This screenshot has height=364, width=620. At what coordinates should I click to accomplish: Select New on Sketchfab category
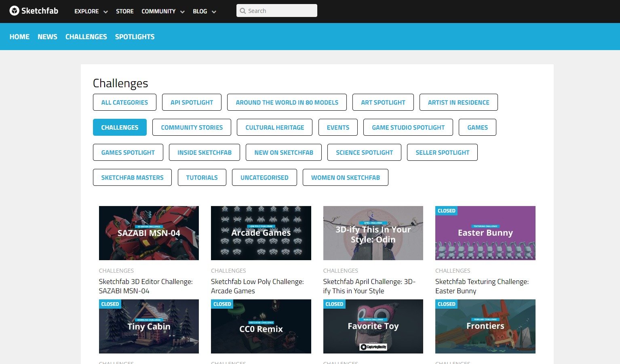click(x=284, y=152)
